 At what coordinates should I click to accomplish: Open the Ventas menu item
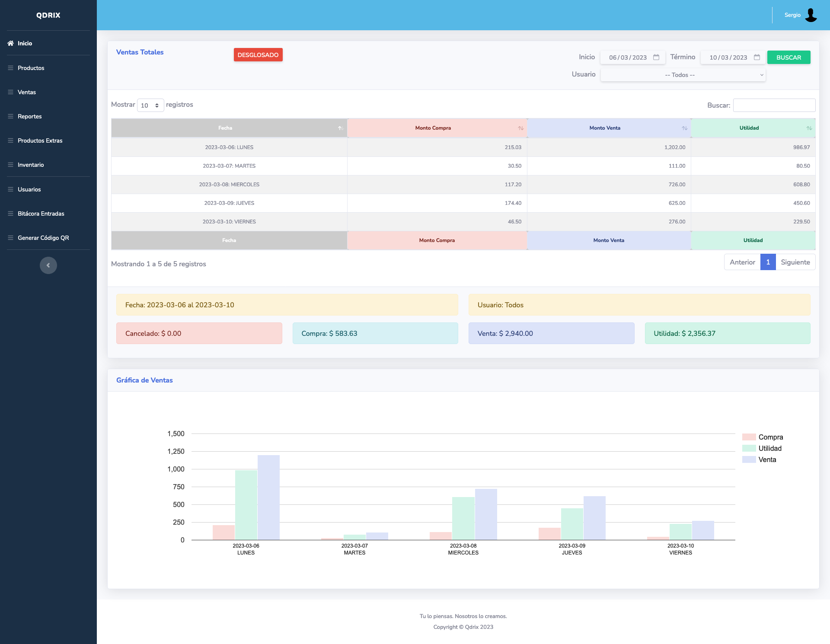[48, 92]
